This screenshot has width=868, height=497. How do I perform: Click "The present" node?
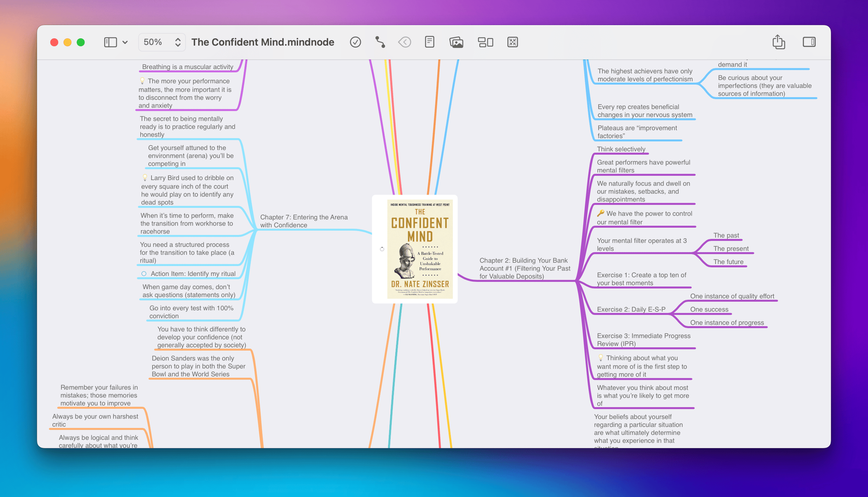[x=731, y=248]
